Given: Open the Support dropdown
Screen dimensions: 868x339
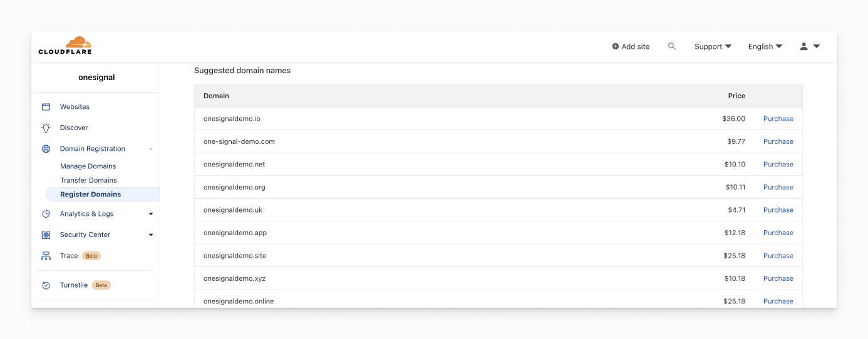Looking at the screenshot, I should pos(713,46).
